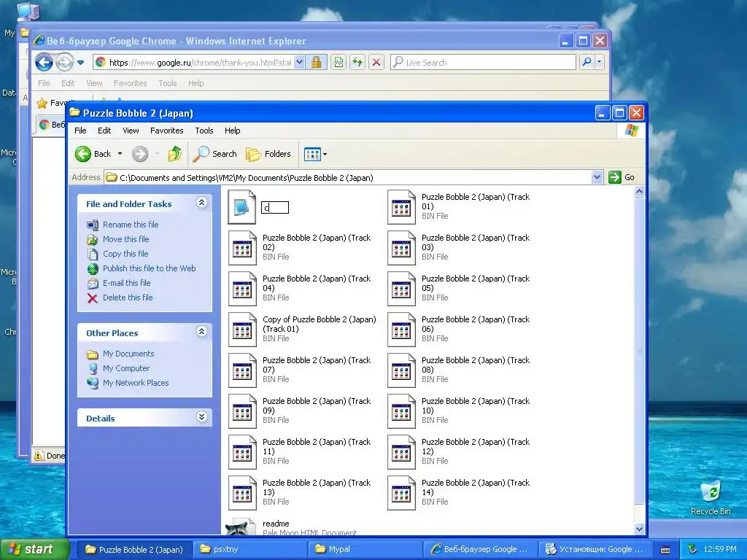Select the Track 10 BIN file icon
747x560 pixels.
tap(401, 411)
